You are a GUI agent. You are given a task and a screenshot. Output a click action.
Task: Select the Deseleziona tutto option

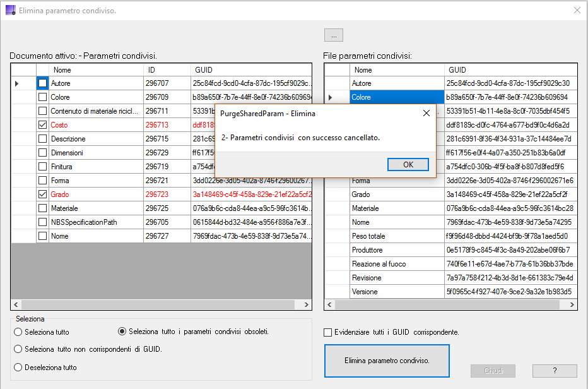(x=18, y=368)
